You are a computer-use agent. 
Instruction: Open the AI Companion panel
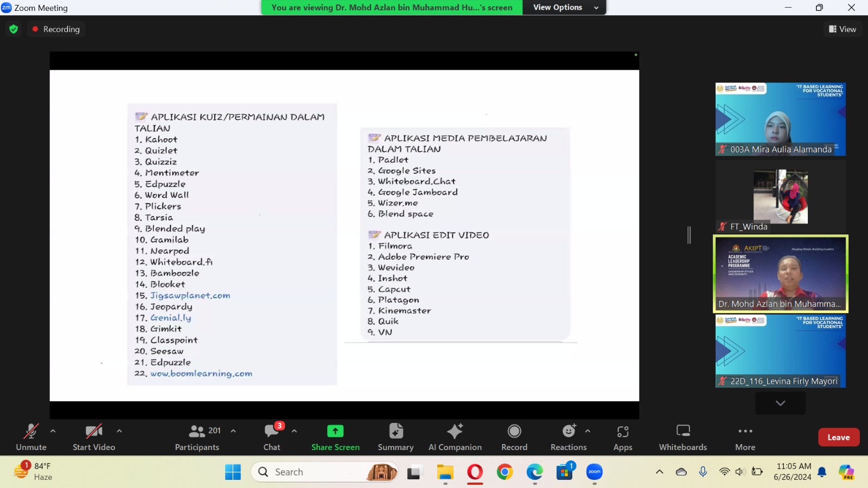pyautogui.click(x=455, y=437)
